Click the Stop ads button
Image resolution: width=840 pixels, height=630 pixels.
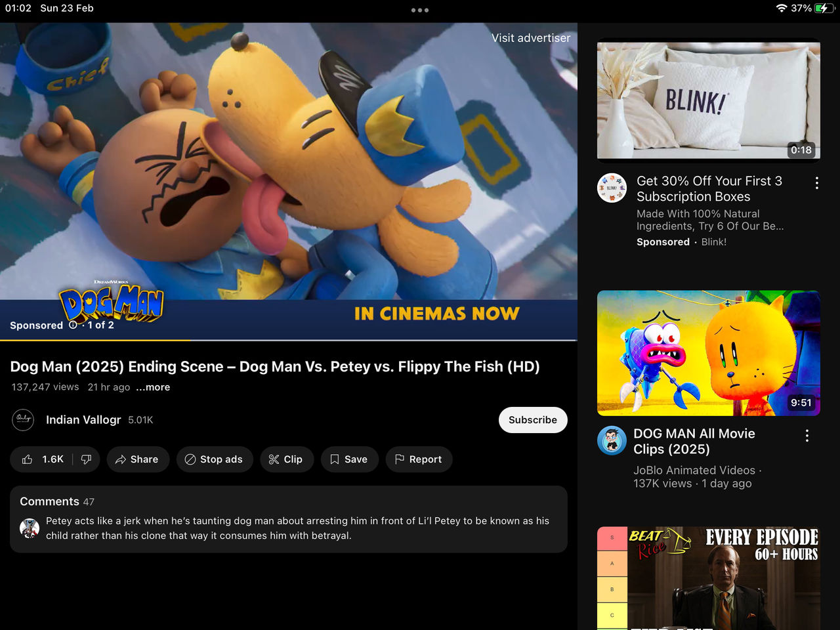tap(214, 459)
